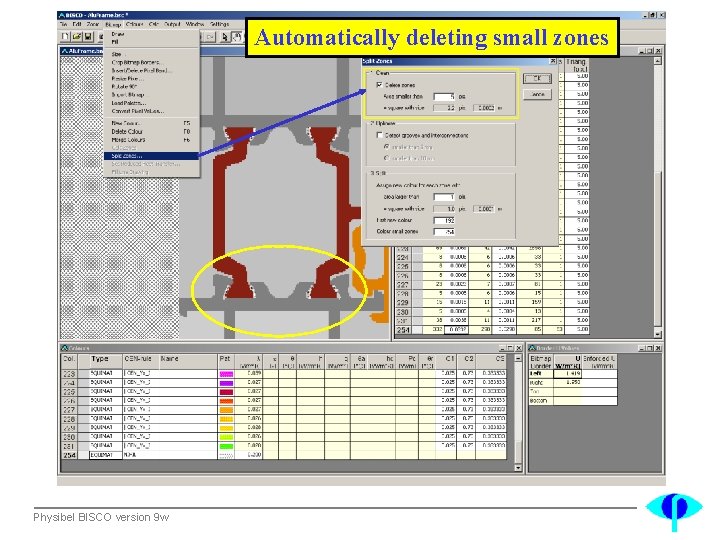Open the Colours menu
This screenshot has height=540, width=720.
(135, 24)
